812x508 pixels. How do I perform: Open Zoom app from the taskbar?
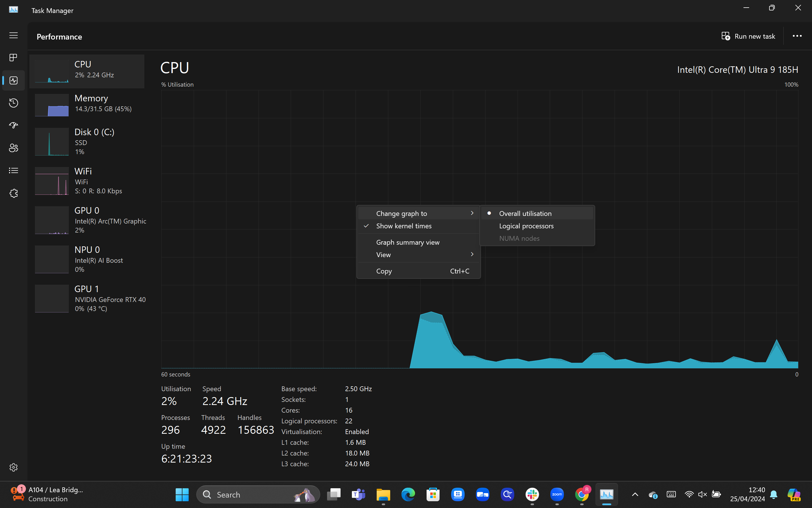(x=557, y=494)
